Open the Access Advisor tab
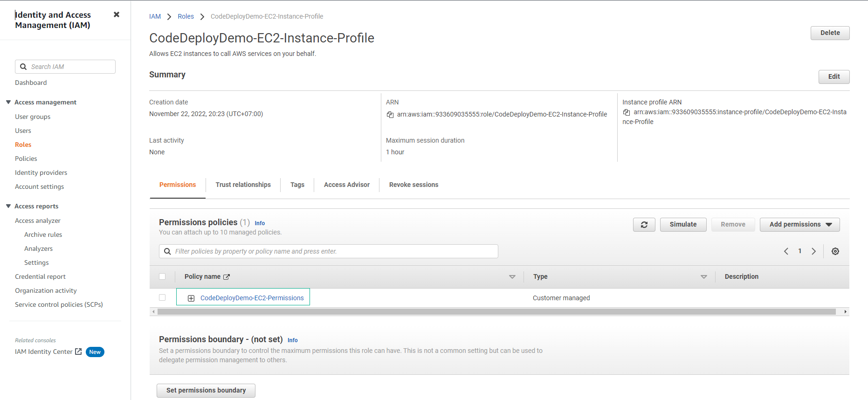868x400 pixels. (346, 185)
